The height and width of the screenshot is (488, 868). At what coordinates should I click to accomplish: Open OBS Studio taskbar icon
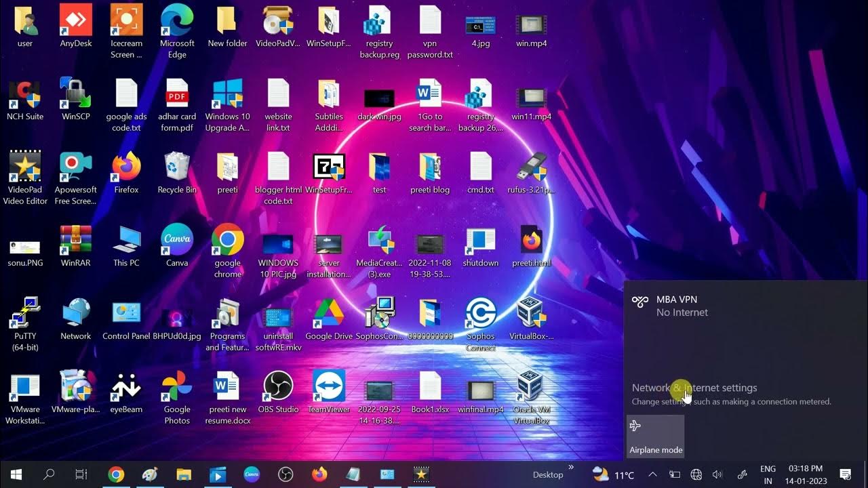click(x=285, y=474)
